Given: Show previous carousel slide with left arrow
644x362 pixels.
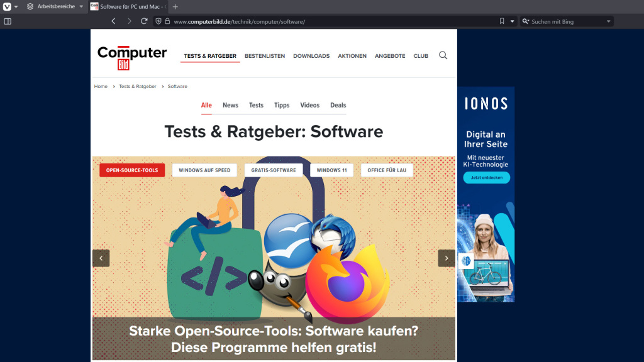Looking at the screenshot, I should 101,258.
